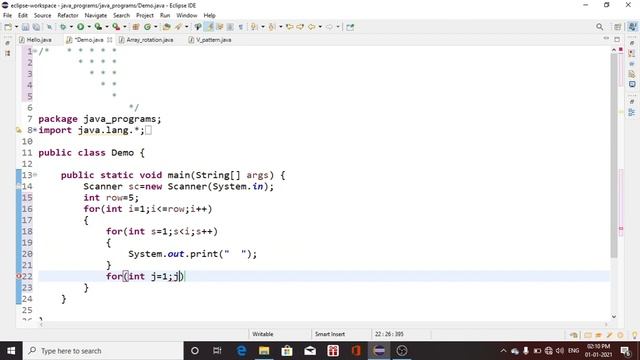Open the Source menu
640x360 pixels.
pos(42,15)
